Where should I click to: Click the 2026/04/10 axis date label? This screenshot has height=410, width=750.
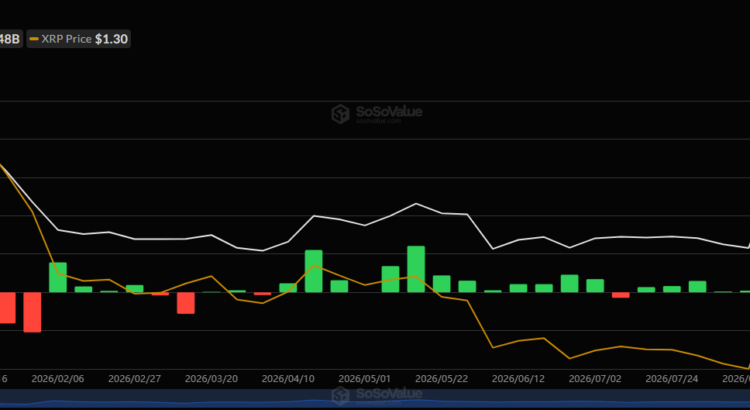click(x=288, y=379)
